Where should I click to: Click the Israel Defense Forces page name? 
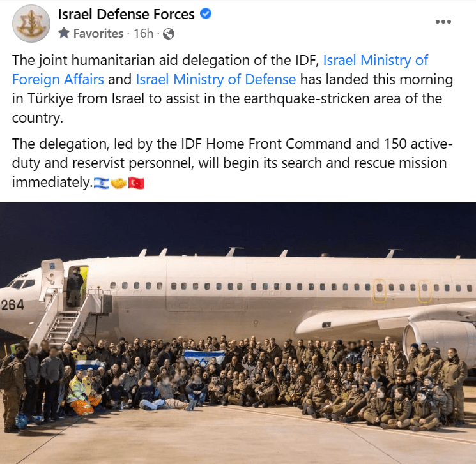(126, 14)
